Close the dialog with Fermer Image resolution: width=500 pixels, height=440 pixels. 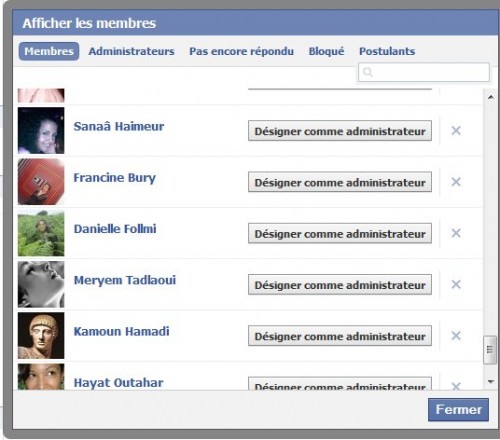click(x=459, y=410)
